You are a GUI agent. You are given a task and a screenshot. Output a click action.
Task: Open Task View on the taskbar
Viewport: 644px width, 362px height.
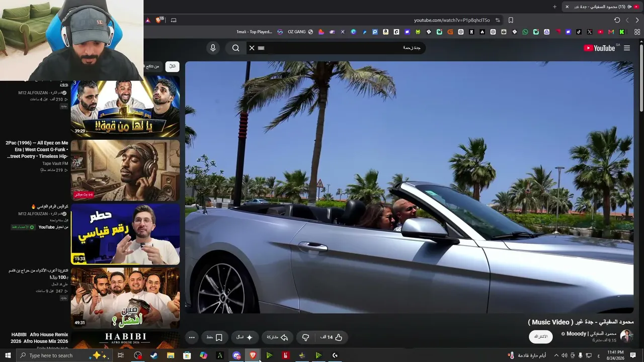121,355
